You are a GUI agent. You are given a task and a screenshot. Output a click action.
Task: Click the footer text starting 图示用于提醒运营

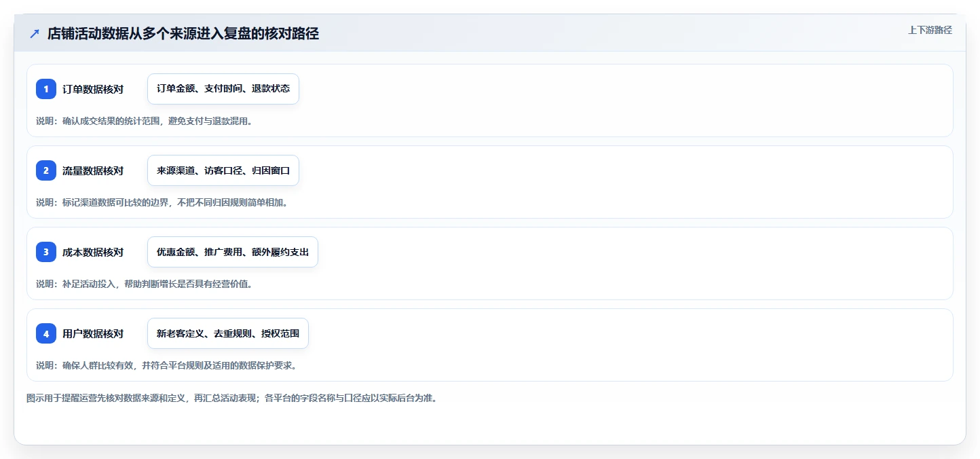pyautogui.click(x=232, y=398)
